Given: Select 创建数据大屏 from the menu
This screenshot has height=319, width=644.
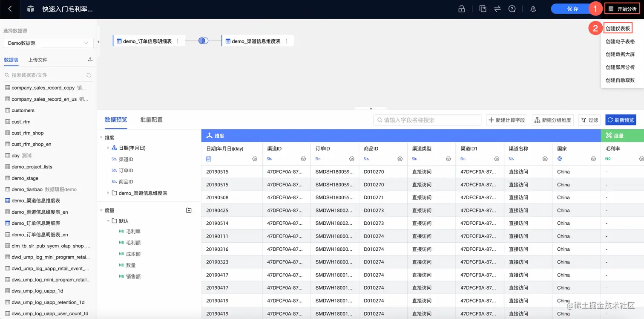Looking at the screenshot, I should click(x=620, y=54).
